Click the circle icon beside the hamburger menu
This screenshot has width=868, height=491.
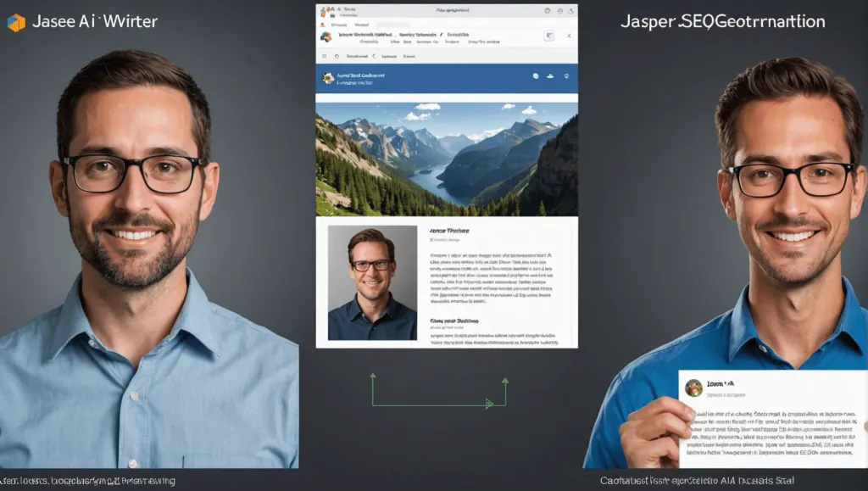pos(337,57)
